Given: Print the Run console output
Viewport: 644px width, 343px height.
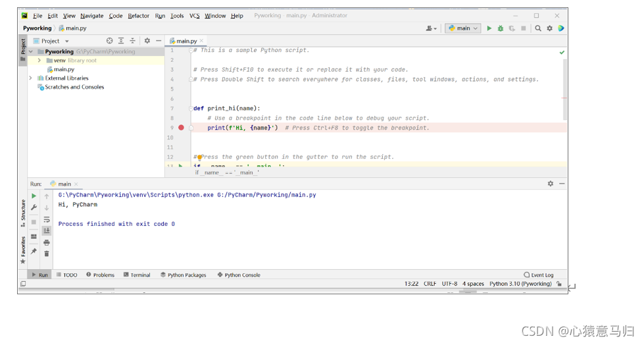Looking at the screenshot, I should point(47,243).
